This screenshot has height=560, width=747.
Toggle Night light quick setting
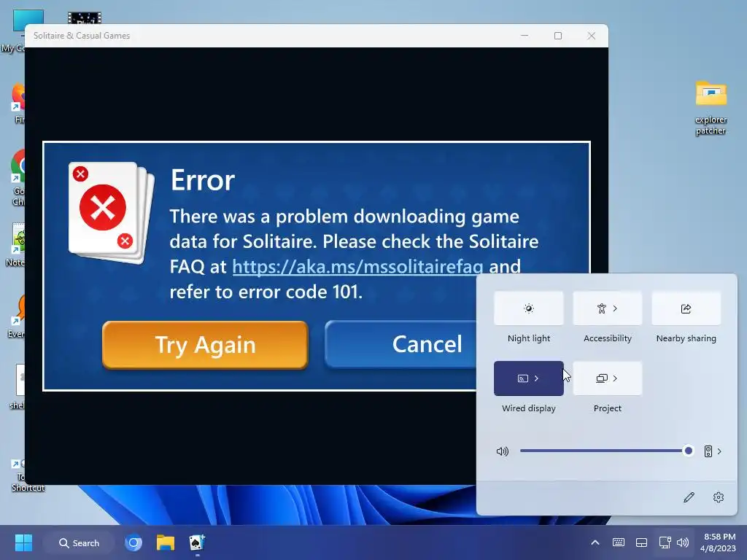528,308
